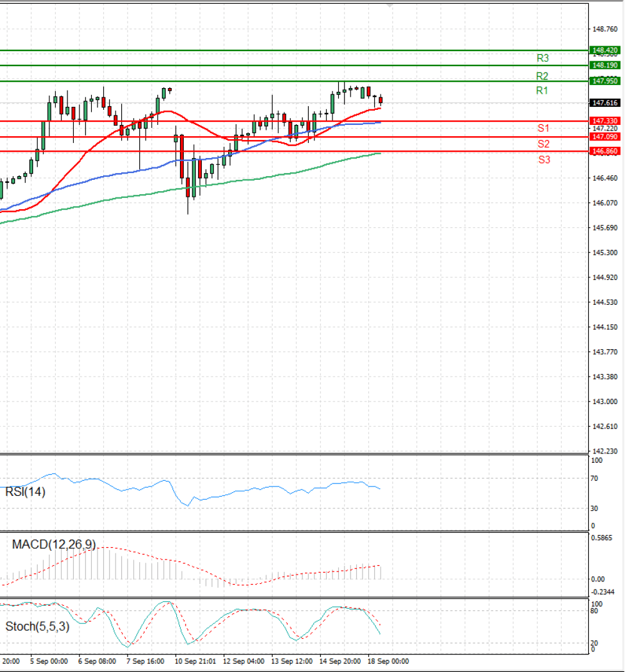This screenshot has width=625, height=672.
Task: Click the 7 Sep 16:00 time label
Action: coord(146,661)
